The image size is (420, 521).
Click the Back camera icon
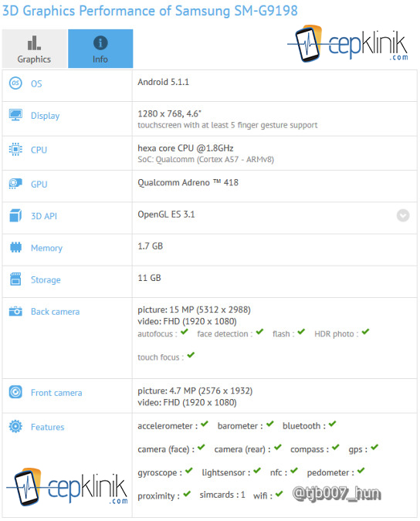[15, 311]
